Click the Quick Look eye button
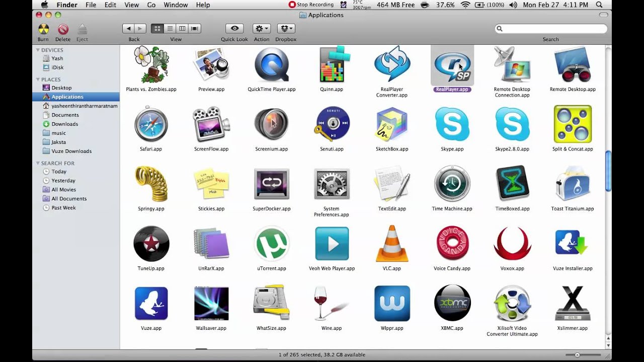644x362 pixels. point(234,29)
